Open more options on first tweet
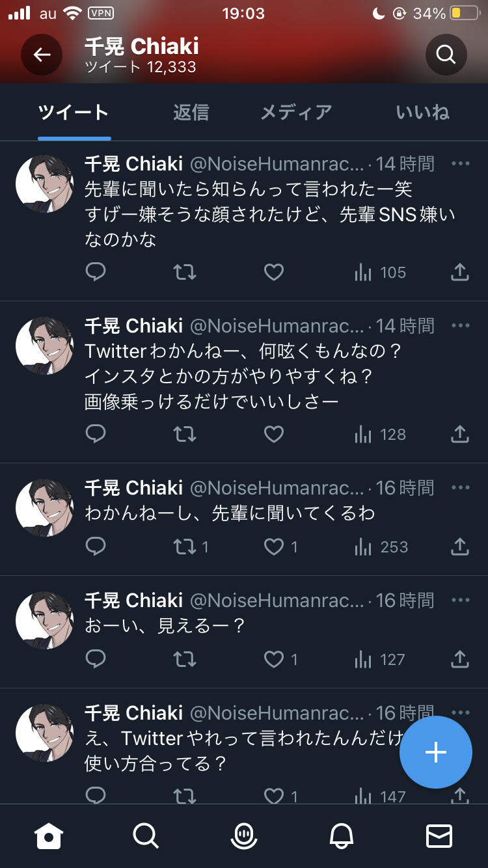Image resolution: width=488 pixels, height=868 pixels. [460, 163]
